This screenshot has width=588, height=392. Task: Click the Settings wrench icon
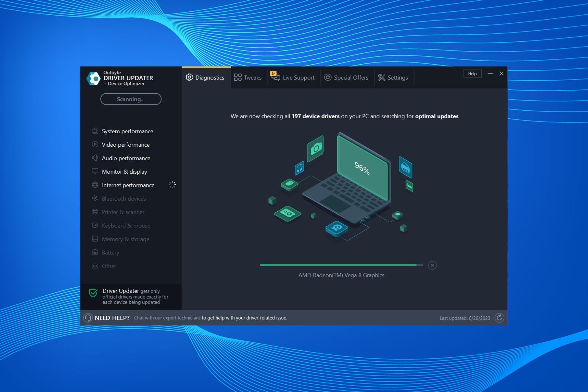tap(382, 77)
